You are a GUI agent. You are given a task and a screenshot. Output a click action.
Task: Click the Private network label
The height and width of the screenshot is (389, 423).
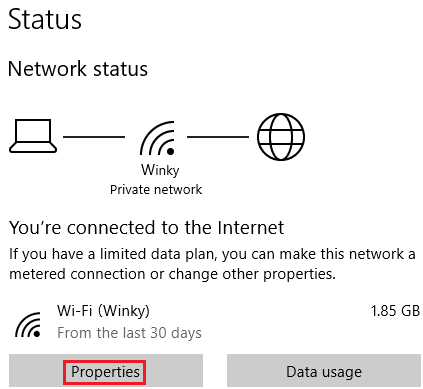coord(156,190)
